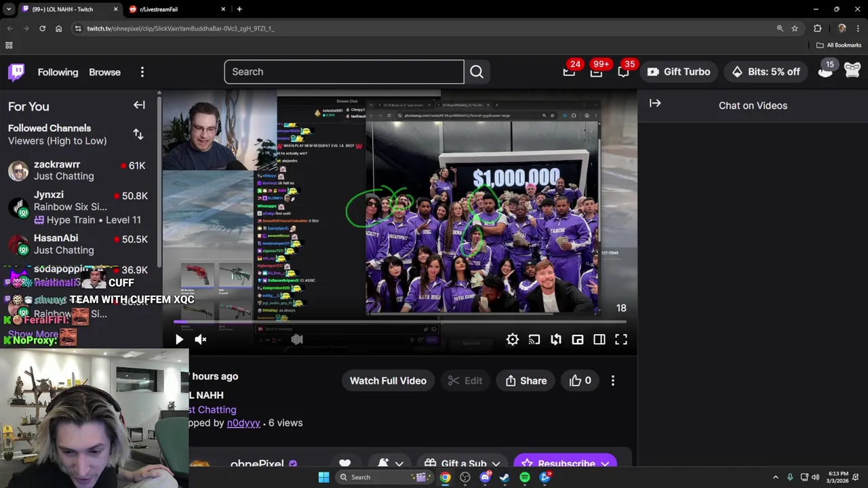The width and height of the screenshot is (868, 488).
Task: Open the Following tab
Action: tap(58, 72)
